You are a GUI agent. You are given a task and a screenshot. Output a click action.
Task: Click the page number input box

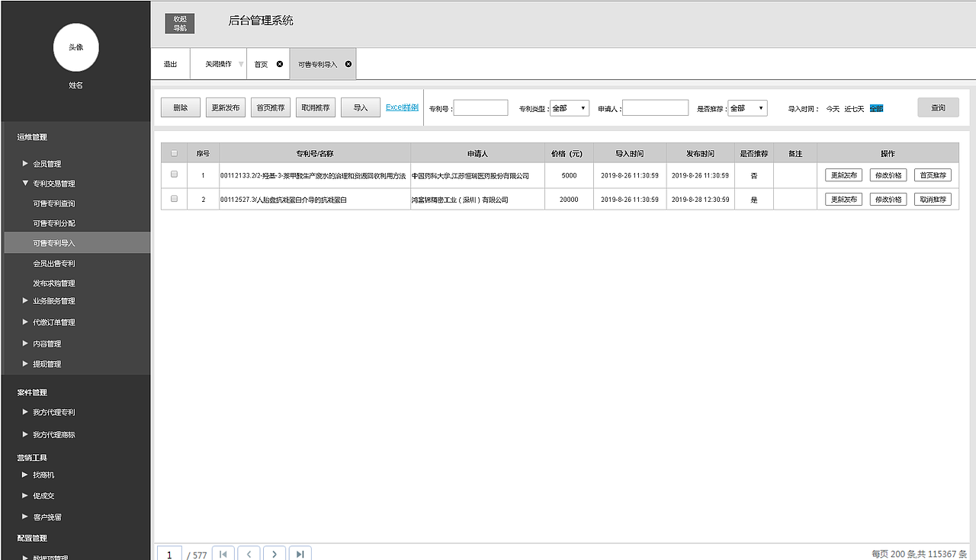point(169,555)
